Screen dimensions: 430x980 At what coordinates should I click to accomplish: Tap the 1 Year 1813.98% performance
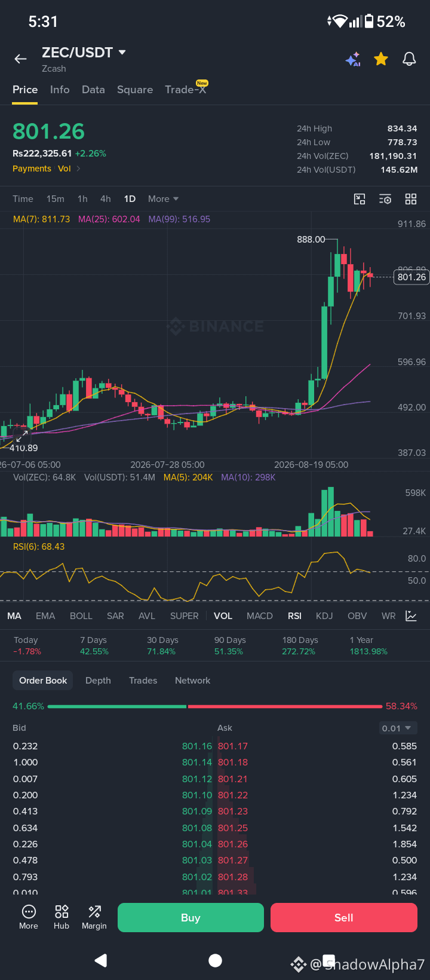pos(368,645)
